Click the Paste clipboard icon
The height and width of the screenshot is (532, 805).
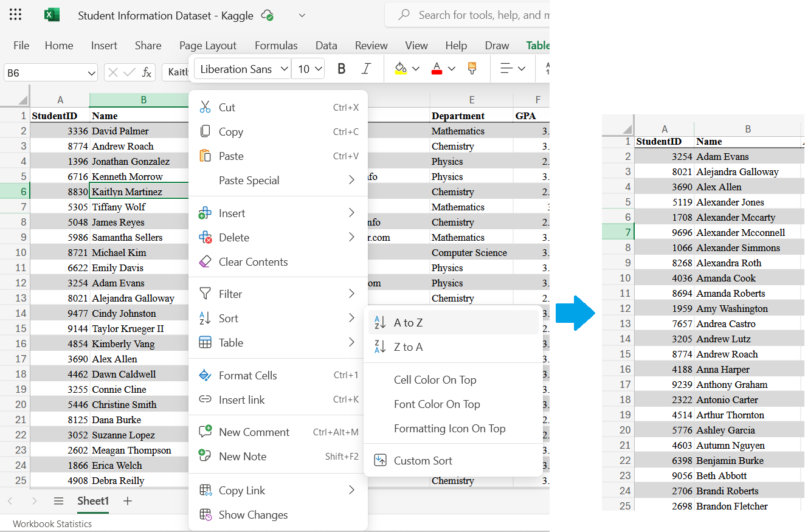(206, 156)
